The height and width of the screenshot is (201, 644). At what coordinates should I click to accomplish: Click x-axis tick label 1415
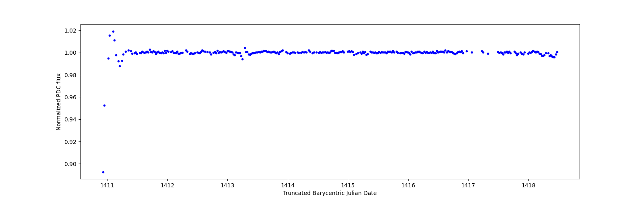[348, 185]
